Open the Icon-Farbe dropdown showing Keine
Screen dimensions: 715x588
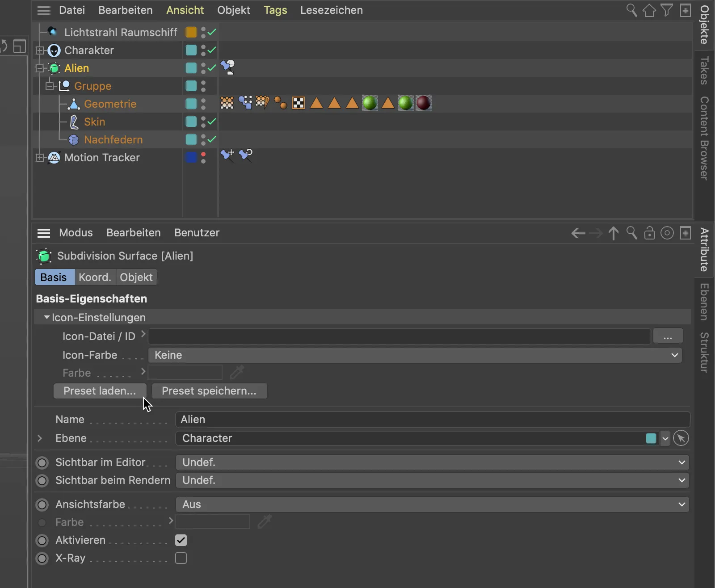[415, 355]
